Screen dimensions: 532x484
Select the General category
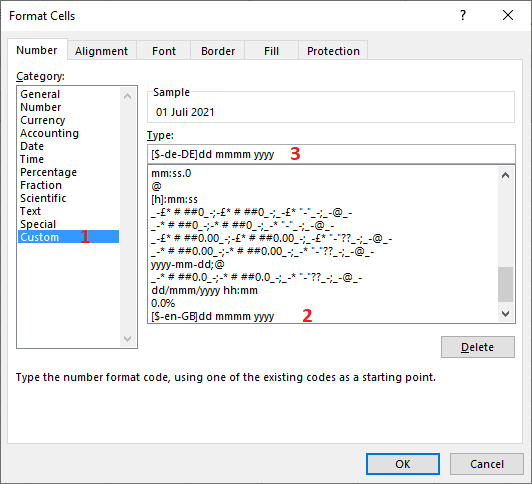(x=69, y=94)
